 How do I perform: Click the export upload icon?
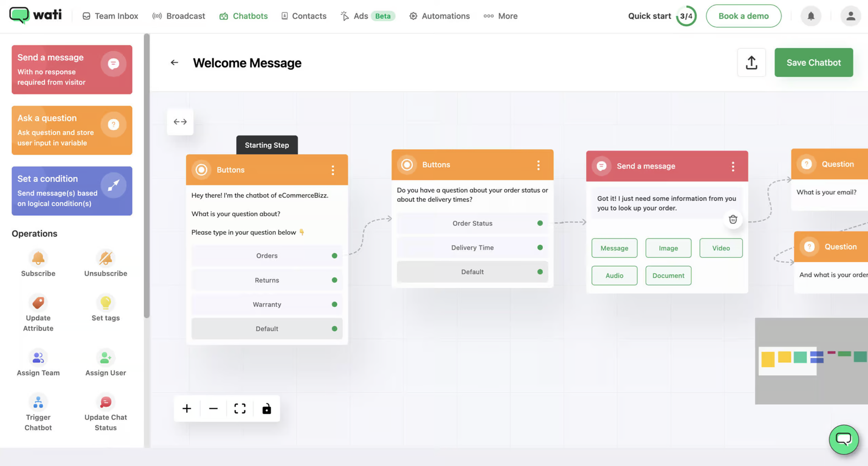[751, 63]
